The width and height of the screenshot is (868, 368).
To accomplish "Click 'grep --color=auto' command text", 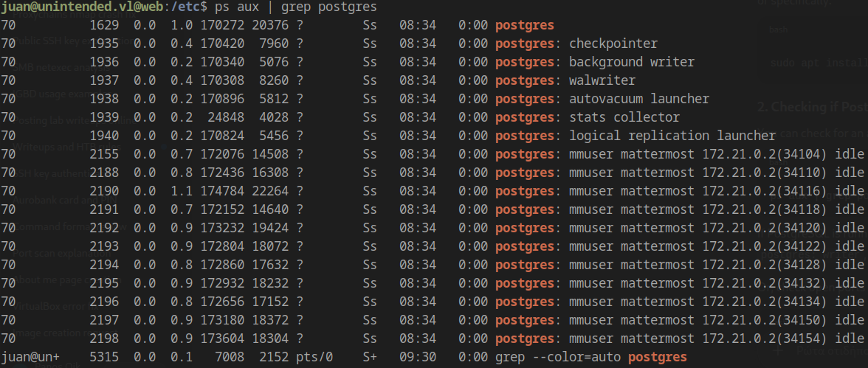I will tap(558, 357).
